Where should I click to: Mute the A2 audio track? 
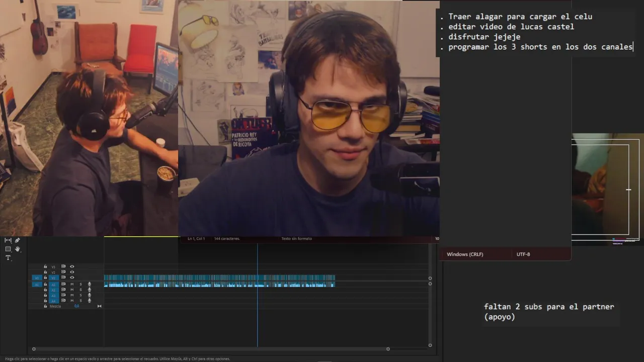72,290
